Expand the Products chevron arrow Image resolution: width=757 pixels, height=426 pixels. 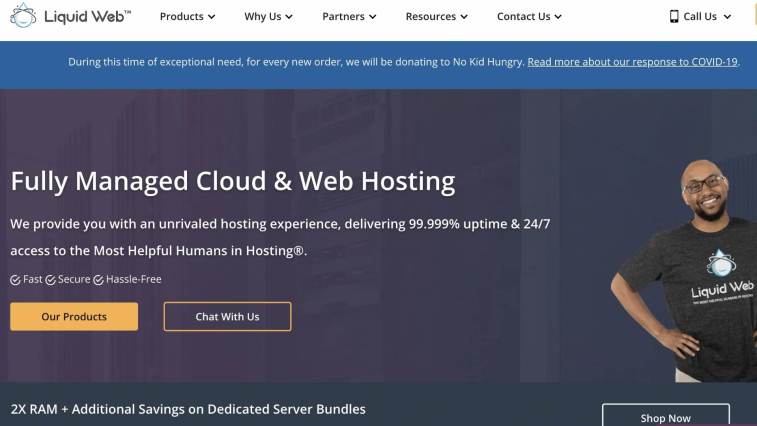(211, 17)
